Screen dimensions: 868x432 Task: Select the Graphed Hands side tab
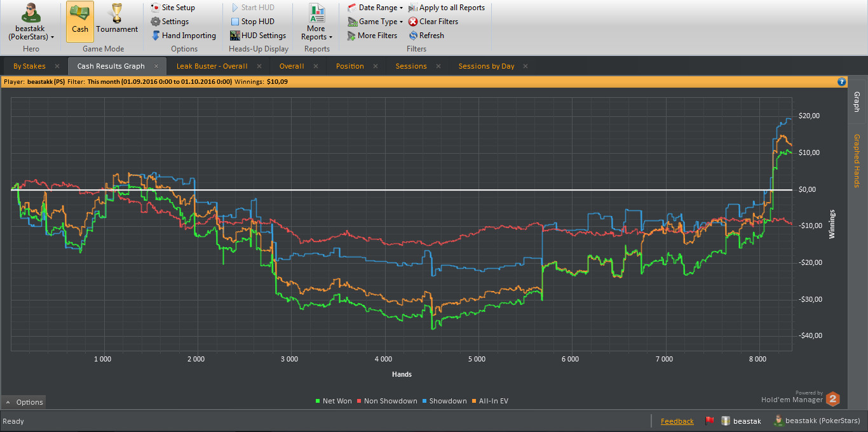[857, 161]
